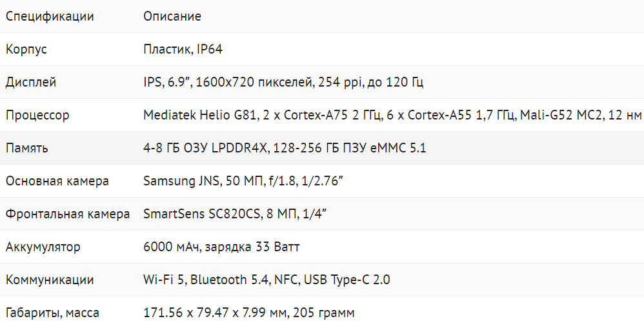Select the Корпус row label
This screenshot has width=644, height=321.
[26, 50]
